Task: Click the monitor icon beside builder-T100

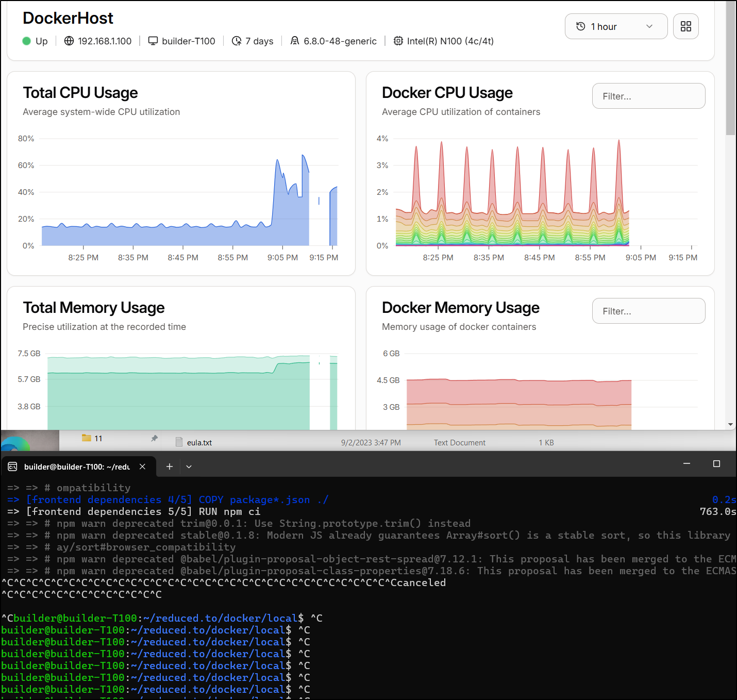Action: [x=153, y=41]
